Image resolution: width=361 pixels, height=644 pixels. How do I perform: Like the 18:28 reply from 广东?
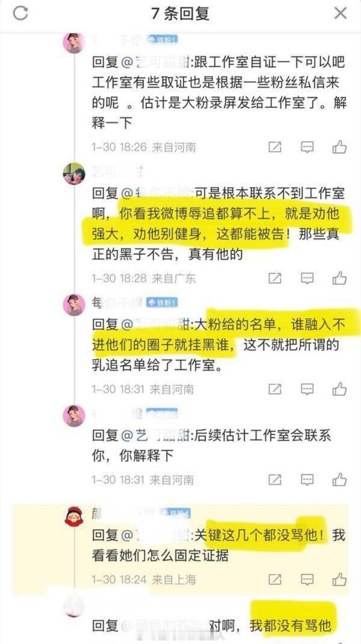pos(339,278)
